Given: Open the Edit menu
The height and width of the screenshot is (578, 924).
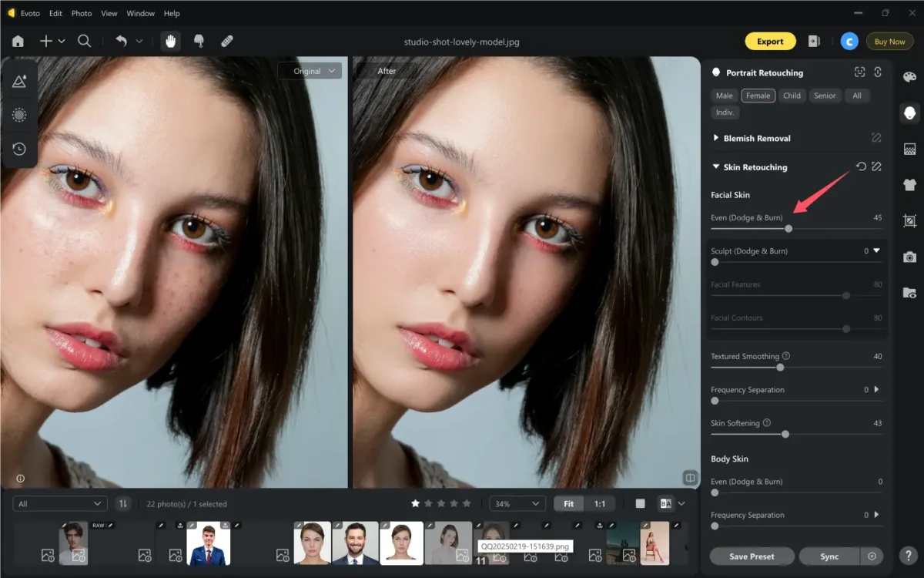Looking at the screenshot, I should 55,13.
